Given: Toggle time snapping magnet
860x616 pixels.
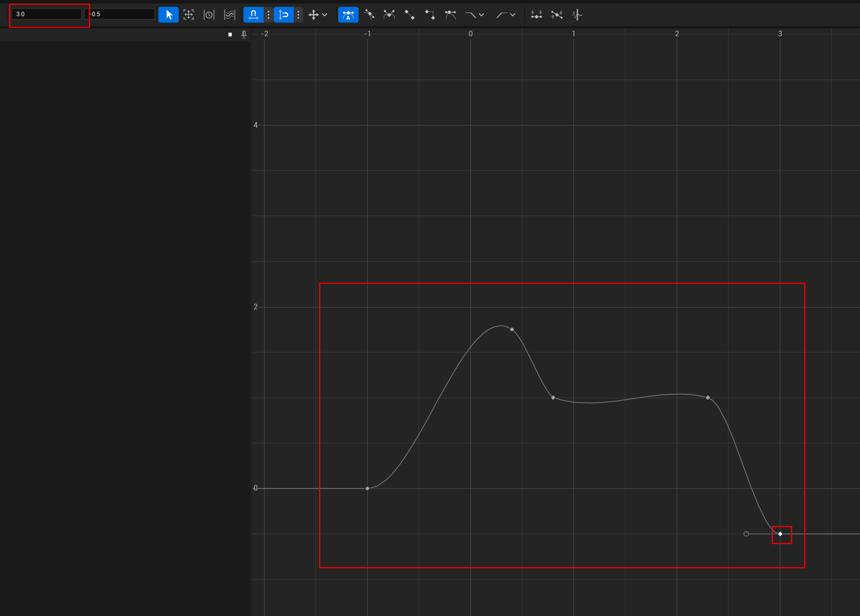Looking at the screenshot, I should tap(253, 15).
